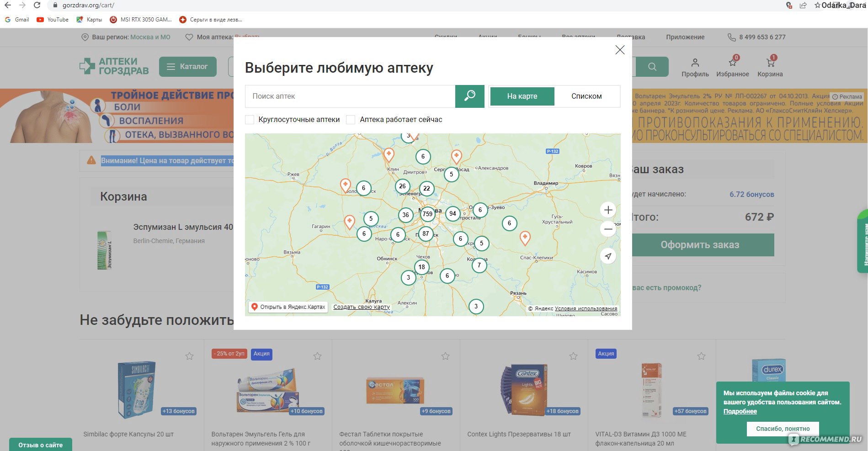Click 'Открыть в Яндекс.Картах' button
Image resolution: width=868 pixels, height=451 pixels.
[x=288, y=307]
